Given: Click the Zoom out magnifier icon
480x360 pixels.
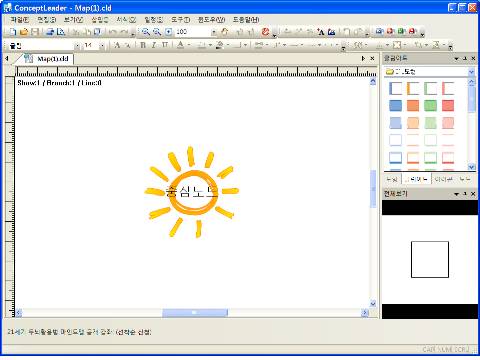Looking at the screenshot, I should click(x=157, y=32).
